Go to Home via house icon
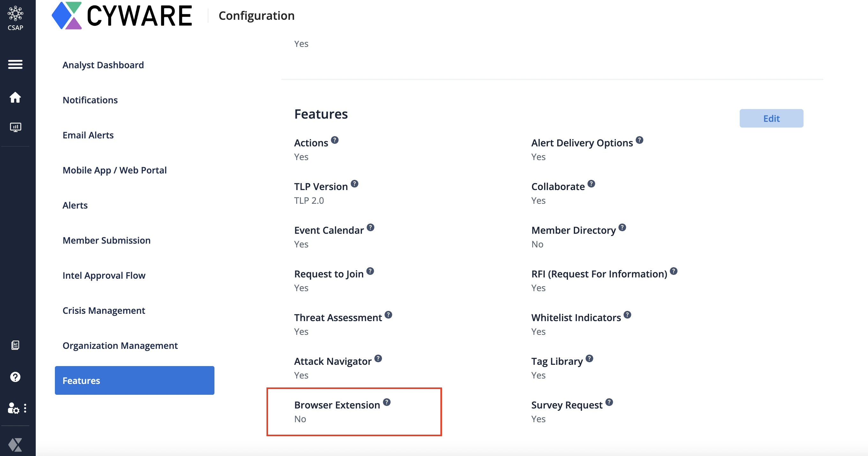Screen dimensions: 868x456 pyautogui.click(x=15, y=98)
